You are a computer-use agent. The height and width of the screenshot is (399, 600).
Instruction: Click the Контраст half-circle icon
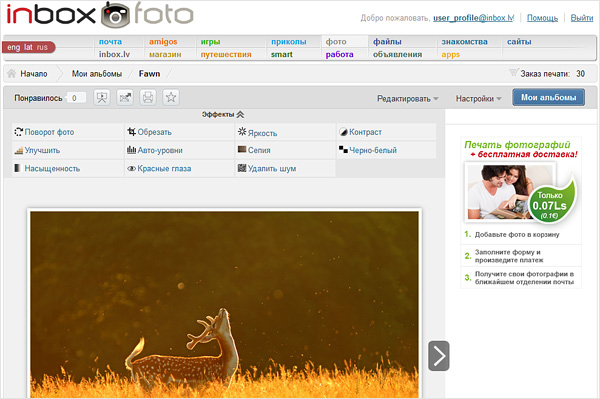coord(343,132)
